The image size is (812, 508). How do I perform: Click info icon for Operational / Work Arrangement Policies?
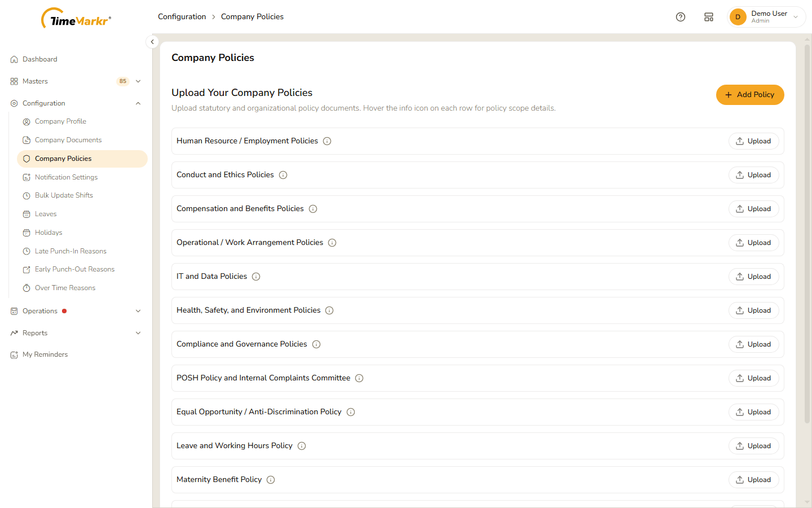(332, 243)
